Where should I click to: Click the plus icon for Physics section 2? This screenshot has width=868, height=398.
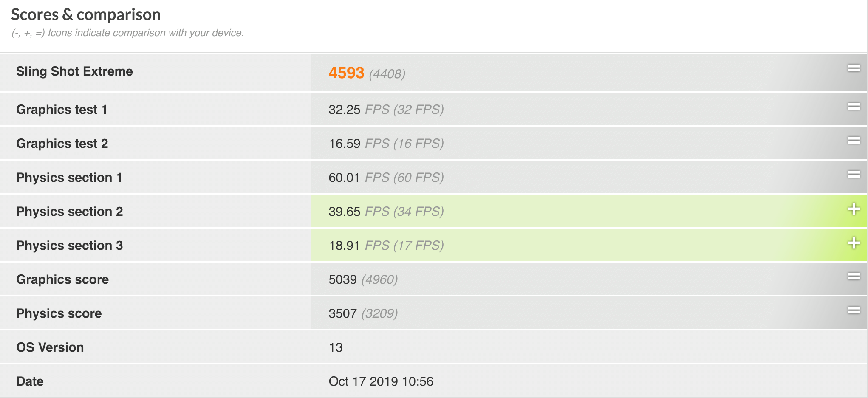(854, 209)
